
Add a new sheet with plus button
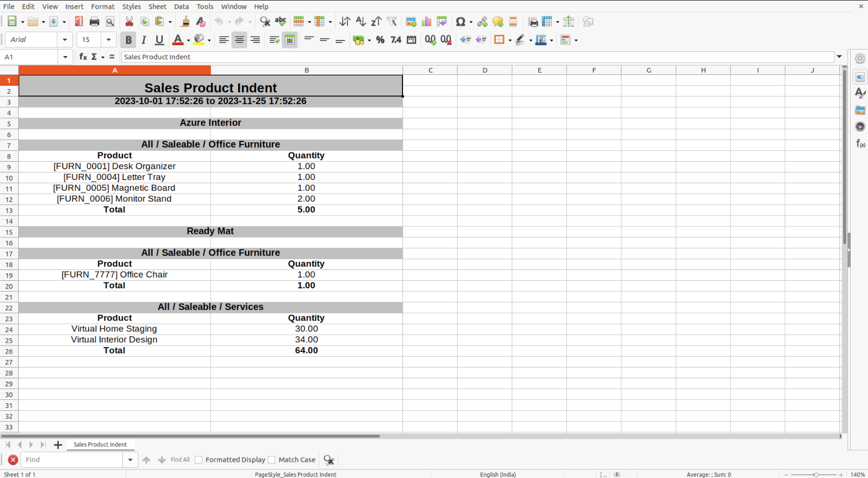[58, 445]
